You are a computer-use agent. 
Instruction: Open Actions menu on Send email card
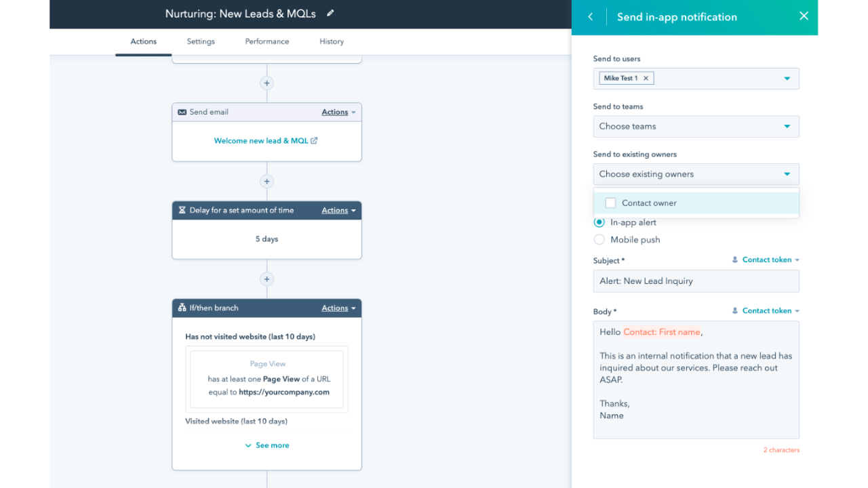[338, 113]
